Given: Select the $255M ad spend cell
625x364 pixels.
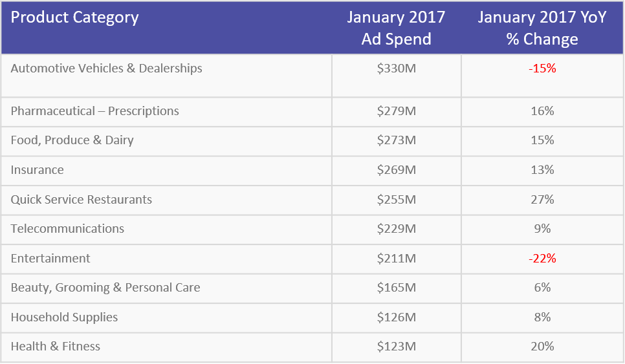Looking at the screenshot, I should (397, 200).
